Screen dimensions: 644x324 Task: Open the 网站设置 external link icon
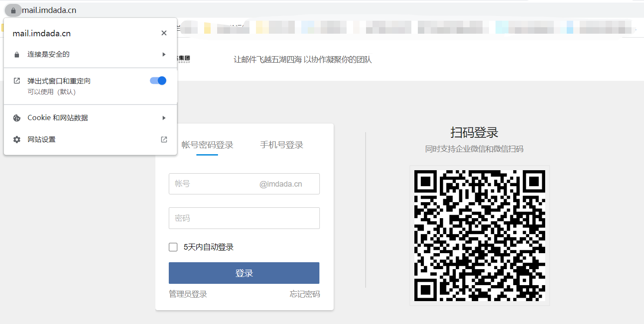(x=164, y=140)
